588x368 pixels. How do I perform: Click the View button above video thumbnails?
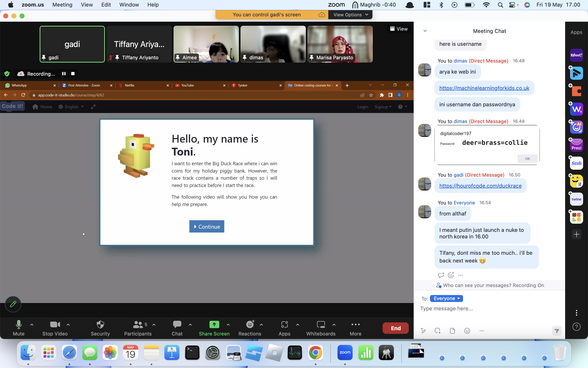tap(399, 29)
